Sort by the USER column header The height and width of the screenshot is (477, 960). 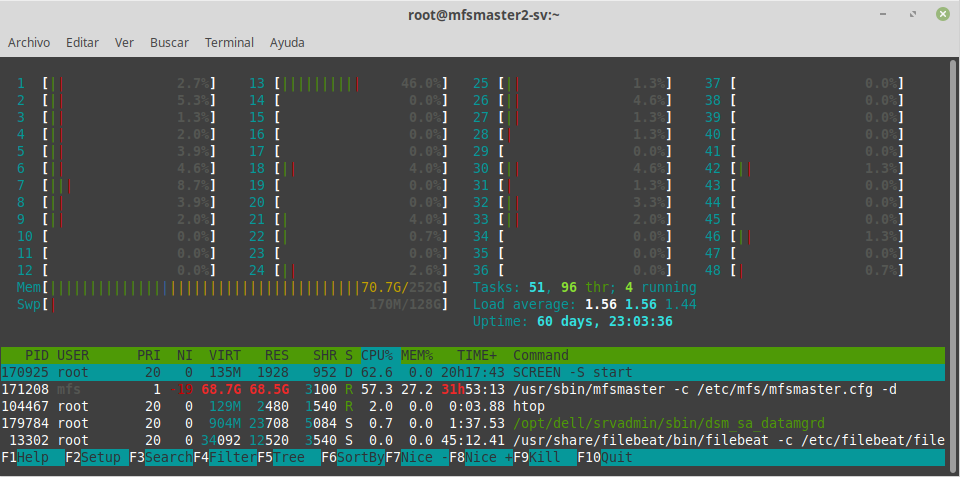pos(73,355)
